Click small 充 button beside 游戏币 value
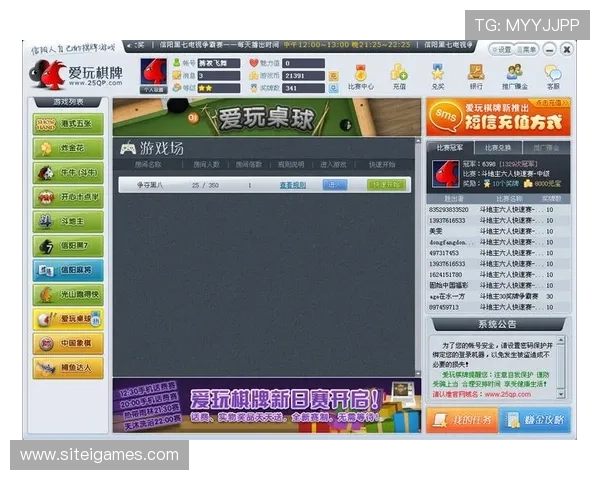This screenshot has width=600, height=480. (333, 76)
